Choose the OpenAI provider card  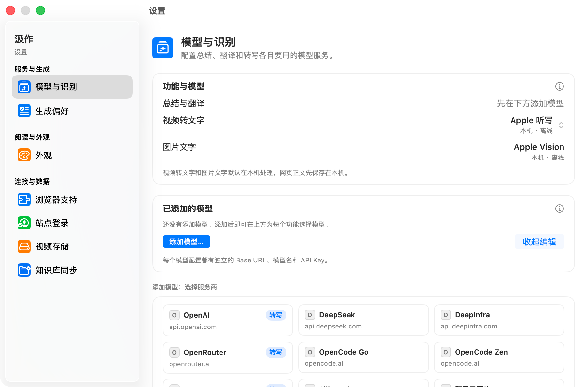pos(228,320)
